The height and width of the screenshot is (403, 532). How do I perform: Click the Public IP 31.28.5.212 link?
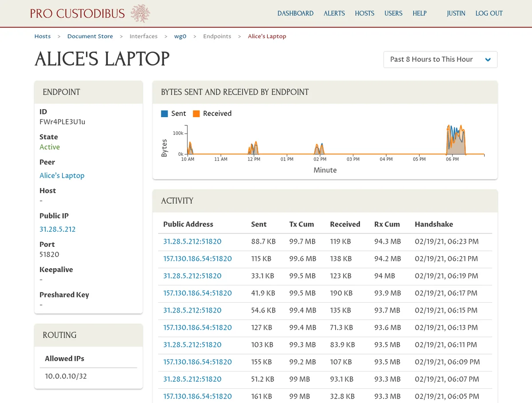[x=58, y=229]
